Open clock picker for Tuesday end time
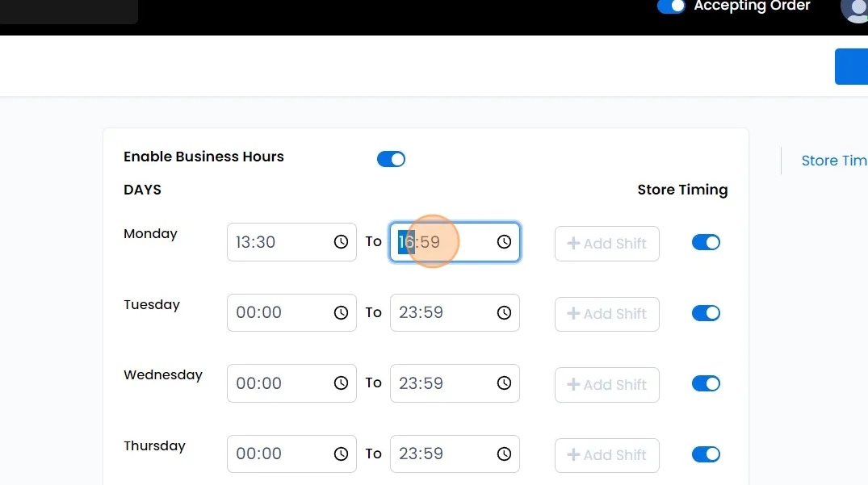Viewport: 868px width, 485px height. tap(504, 312)
